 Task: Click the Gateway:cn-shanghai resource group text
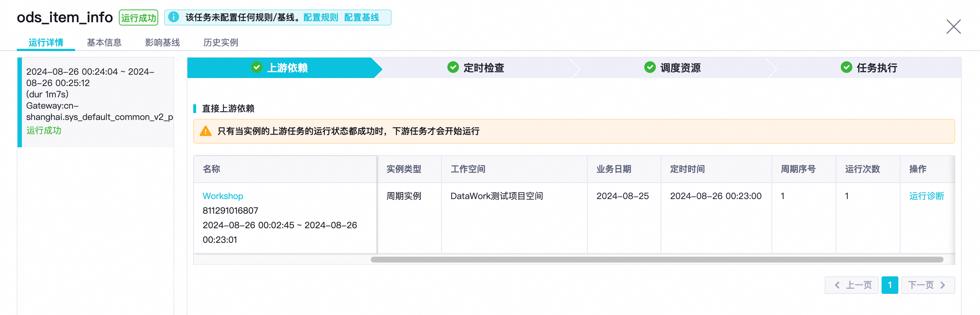point(100,111)
